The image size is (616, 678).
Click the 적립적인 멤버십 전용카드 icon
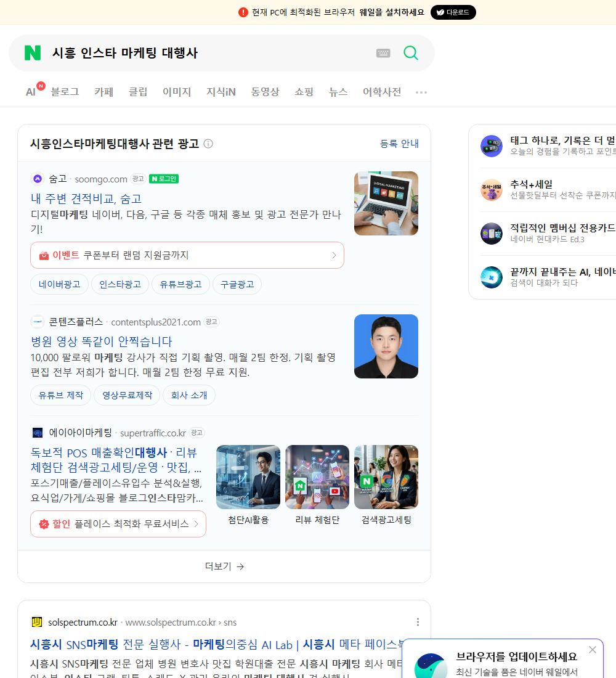coord(492,234)
